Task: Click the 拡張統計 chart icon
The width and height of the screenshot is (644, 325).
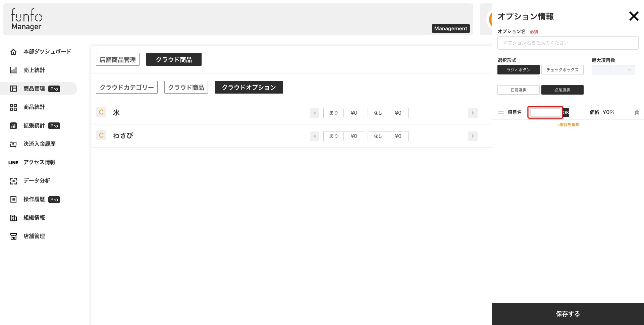Action: click(x=13, y=126)
